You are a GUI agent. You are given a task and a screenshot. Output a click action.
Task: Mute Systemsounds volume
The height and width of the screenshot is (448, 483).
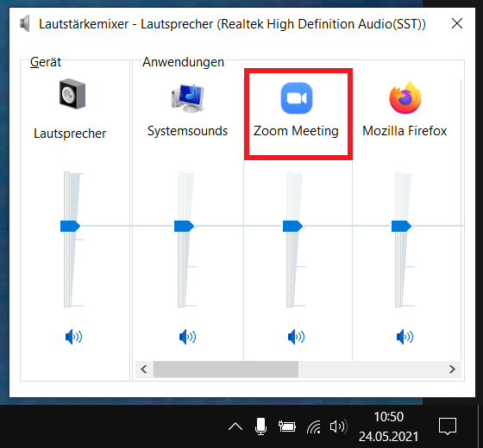[x=187, y=337]
